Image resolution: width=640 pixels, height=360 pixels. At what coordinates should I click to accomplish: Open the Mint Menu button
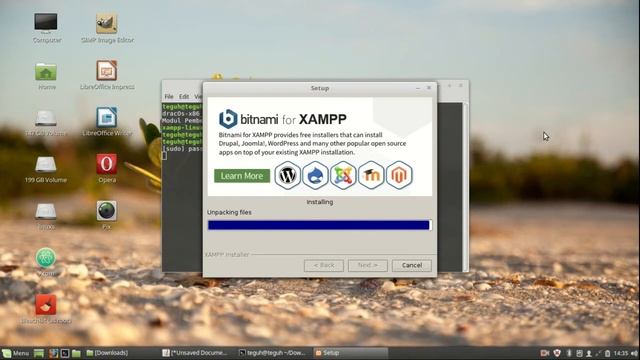click(x=16, y=353)
